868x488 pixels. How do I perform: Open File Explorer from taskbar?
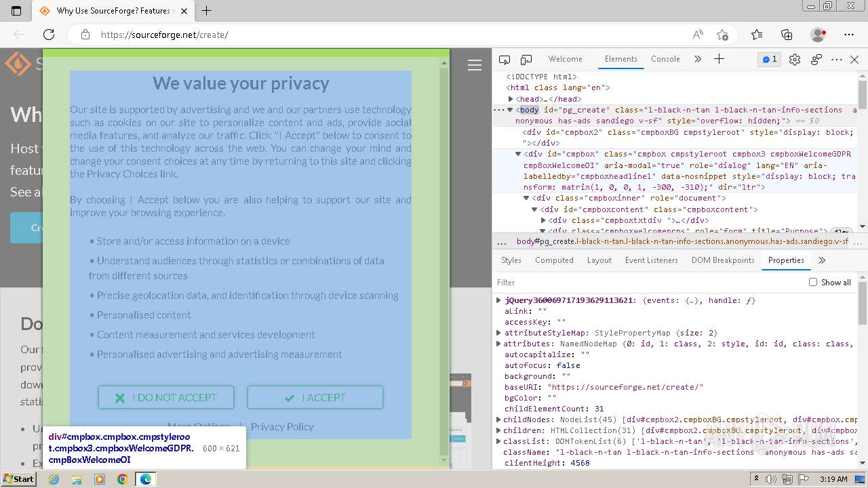[77, 479]
